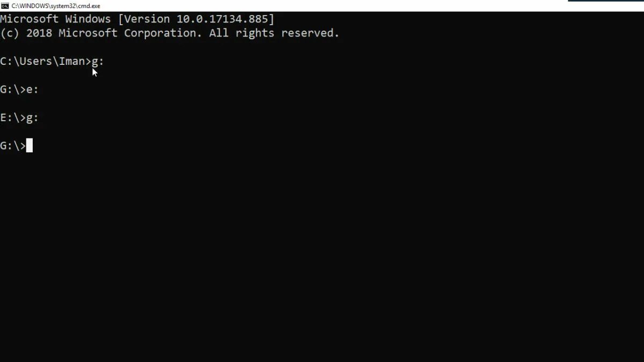Click the E:\> prompt text
Viewport: 644px width, 362px height.
[x=13, y=117]
